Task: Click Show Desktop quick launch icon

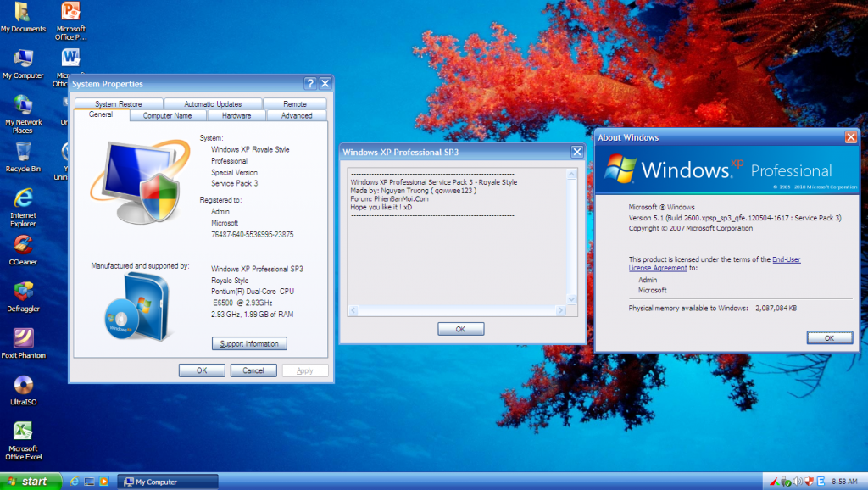Action: coord(89,482)
